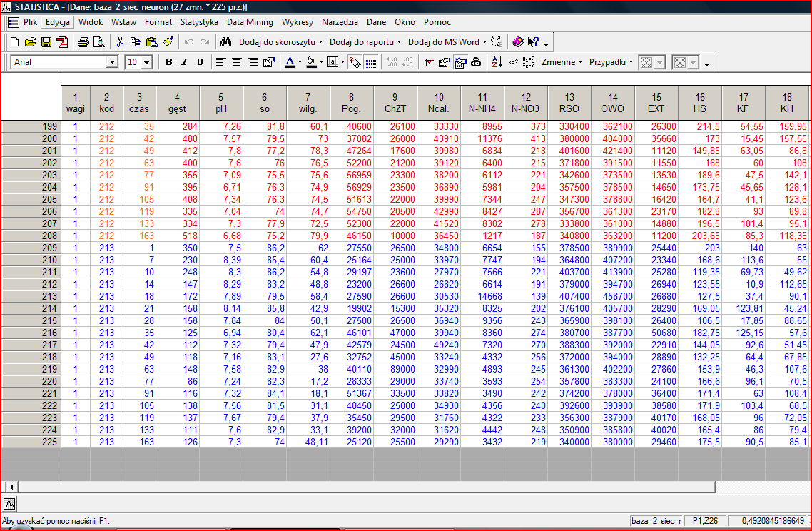Open the Edycja menu

pos(58,22)
